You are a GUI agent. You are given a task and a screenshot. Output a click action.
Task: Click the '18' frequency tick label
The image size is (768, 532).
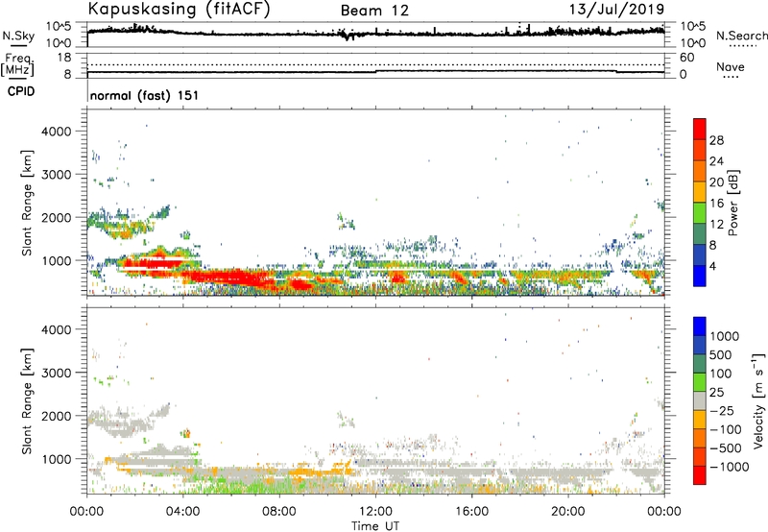click(64, 58)
